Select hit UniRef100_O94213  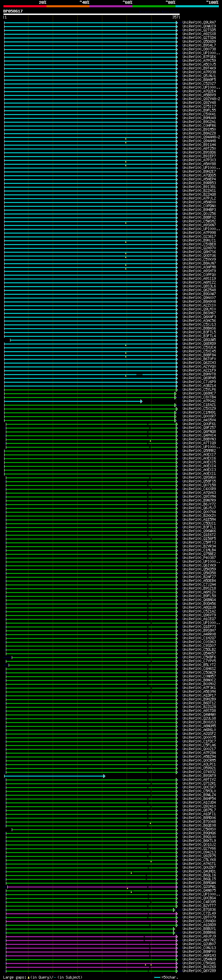[199, 852]
